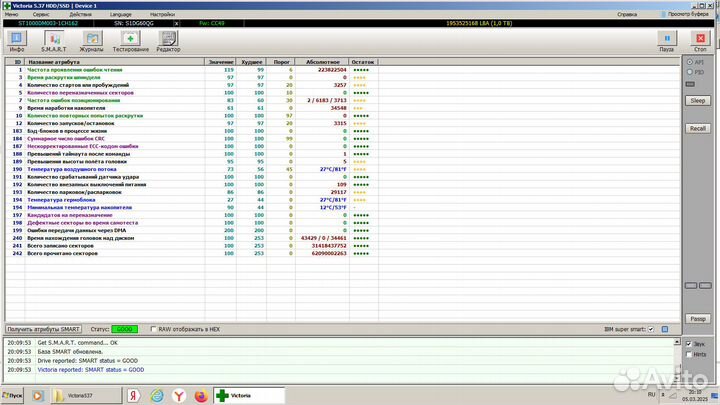
Task: Select the API radio button
Action: click(690, 62)
